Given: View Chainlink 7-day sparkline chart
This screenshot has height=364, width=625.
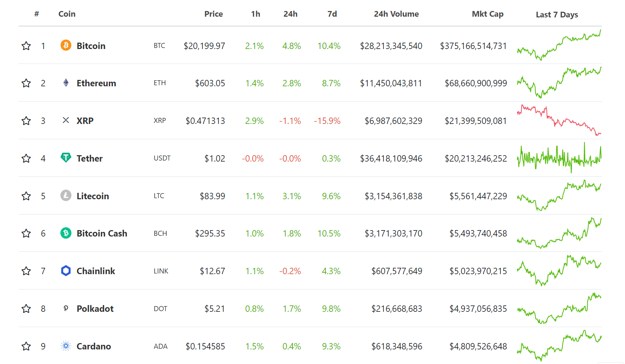Looking at the screenshot, I should point(559,270).
